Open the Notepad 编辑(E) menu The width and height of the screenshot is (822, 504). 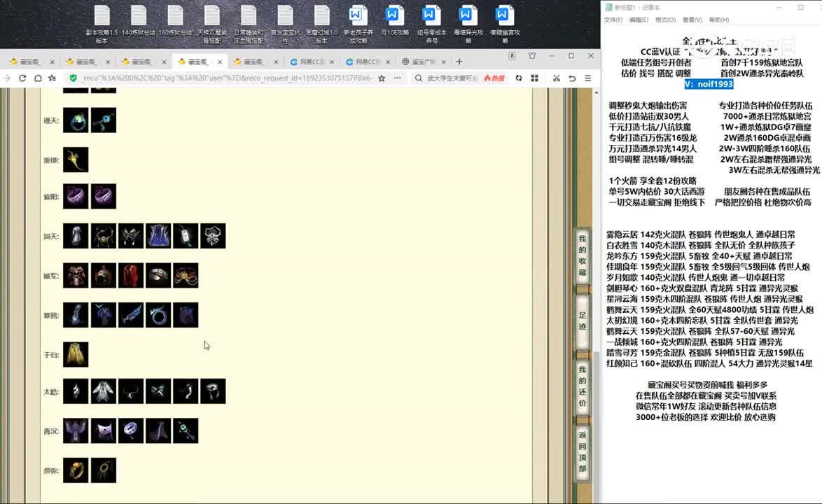[x=639, y=20]
